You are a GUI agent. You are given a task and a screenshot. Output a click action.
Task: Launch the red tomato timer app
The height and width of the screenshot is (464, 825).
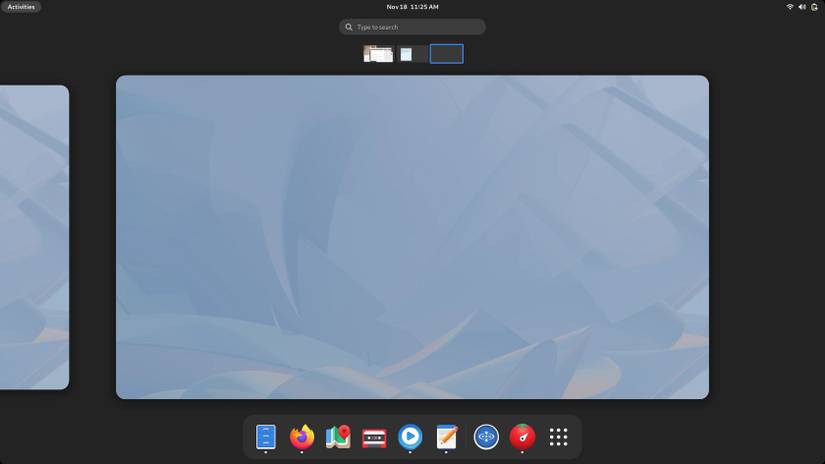click(522, 437)
